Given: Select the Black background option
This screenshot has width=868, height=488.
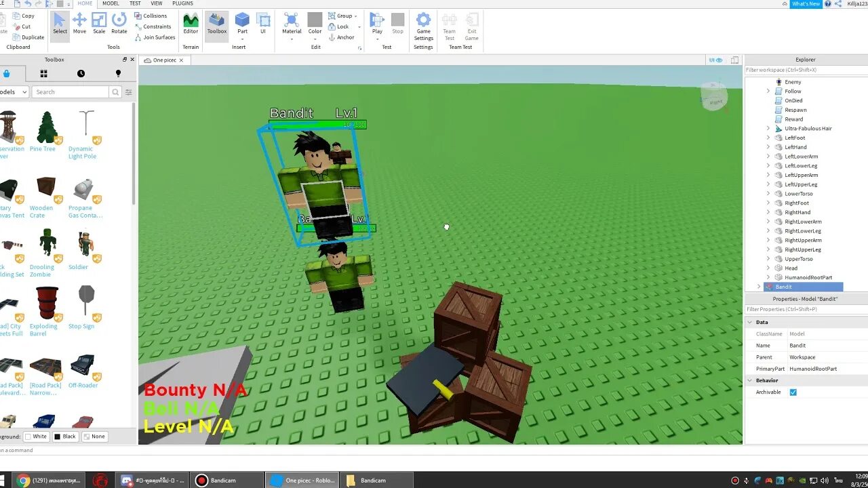Looking at the screenshot, I should 65,436.
